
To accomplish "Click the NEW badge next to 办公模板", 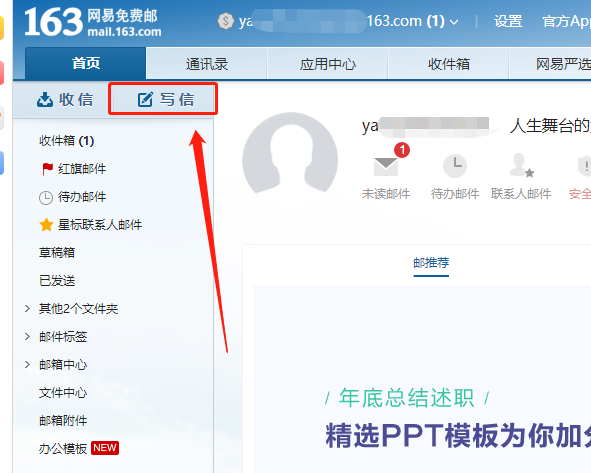I will click(105, 448).
